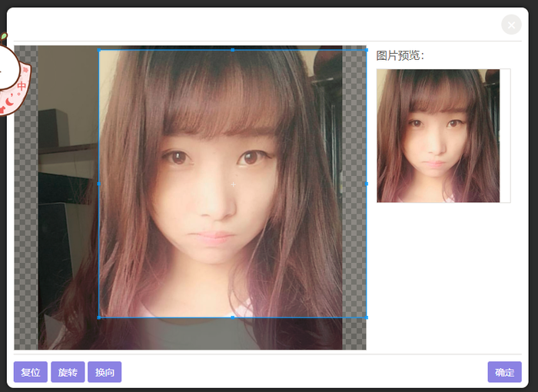The height and width of the screenshot is (392, 538).
Task: Select the middle-right crop handle
Action: pyautogui.click(x=367, y=184)
